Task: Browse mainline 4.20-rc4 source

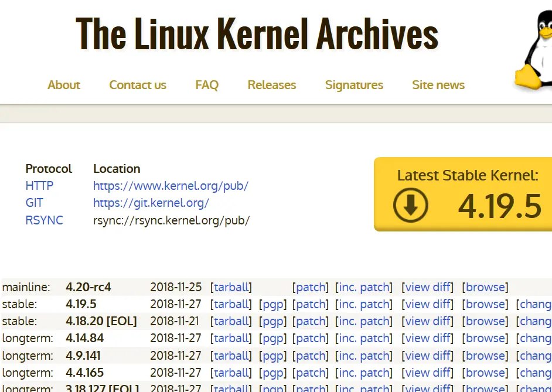Action: click(x=485, y=287)
